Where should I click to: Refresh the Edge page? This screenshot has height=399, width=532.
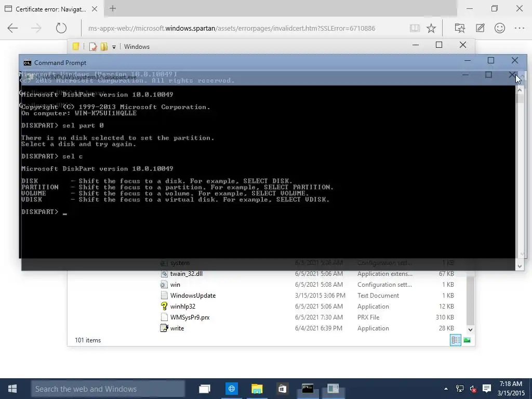61,28
